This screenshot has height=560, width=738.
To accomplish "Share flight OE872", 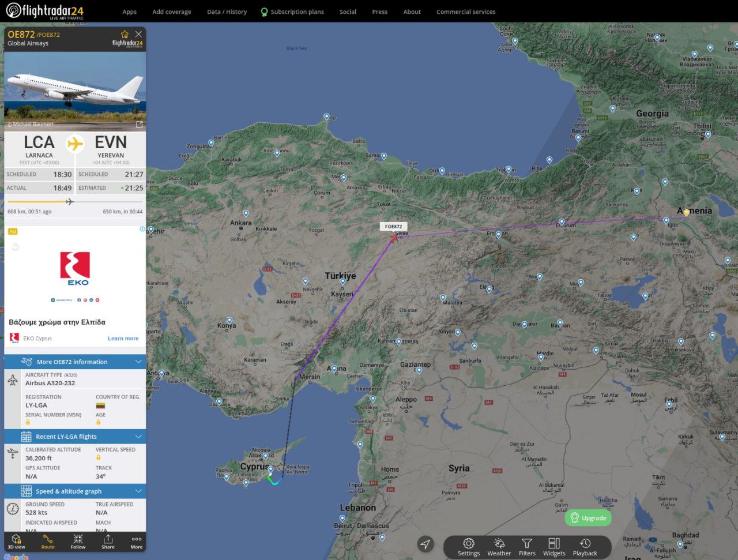I will 108,541.
